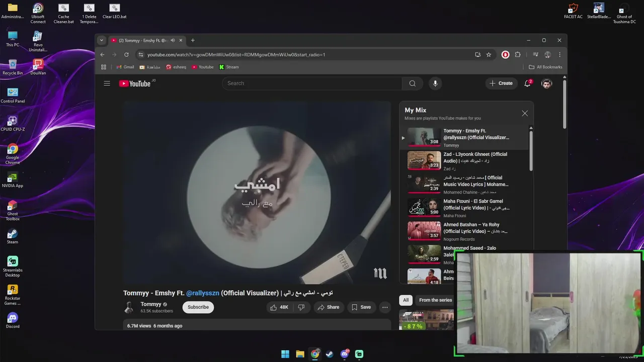The width and height of the screenshot is (644, 362).
Task: Open Chrome three-dot menu
Action: point(559,55)
